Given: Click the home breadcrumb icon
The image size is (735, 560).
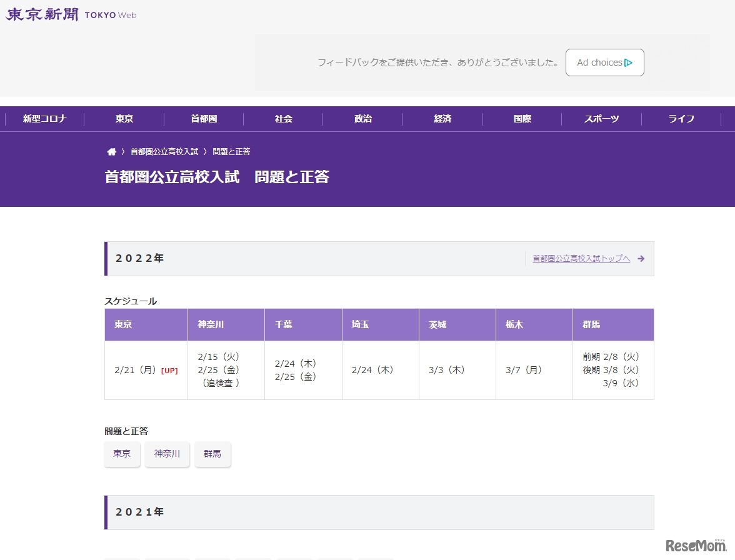Looking at the screenshot, I should pyautogui.click(x=111, y=151).
